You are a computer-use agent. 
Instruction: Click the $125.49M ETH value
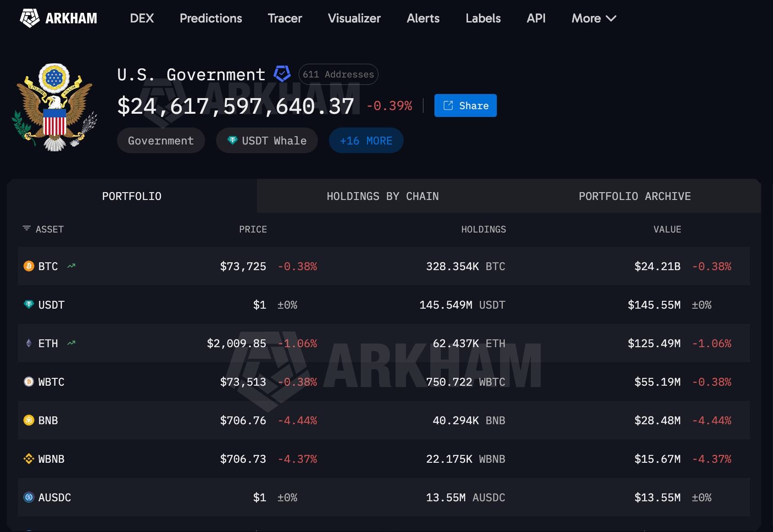click(654, 344)
